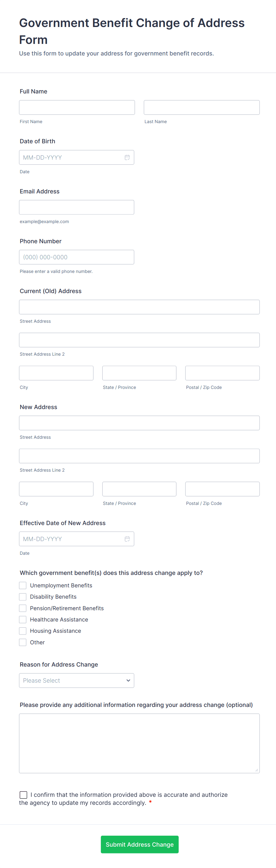Open the Date of Birth calendar icon

coord(127,157)
